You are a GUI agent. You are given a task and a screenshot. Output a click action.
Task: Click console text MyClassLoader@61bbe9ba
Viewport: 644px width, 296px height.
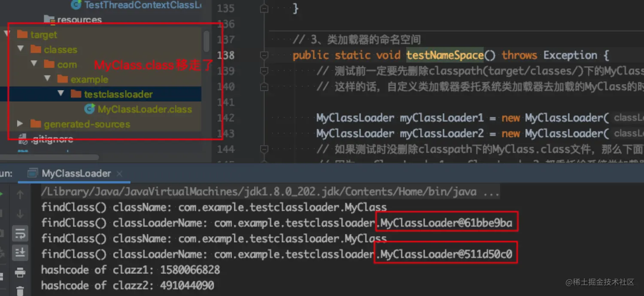pyautogui.click(x=447, y=223)
